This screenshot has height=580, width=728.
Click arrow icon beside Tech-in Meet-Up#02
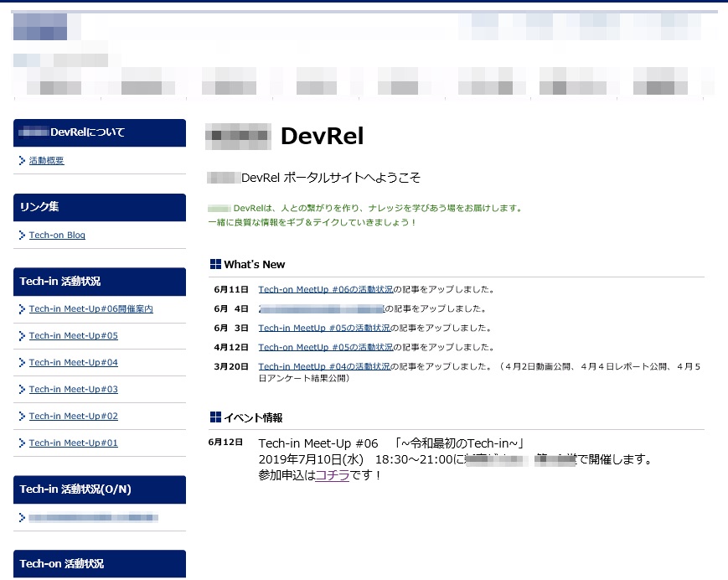22,416
